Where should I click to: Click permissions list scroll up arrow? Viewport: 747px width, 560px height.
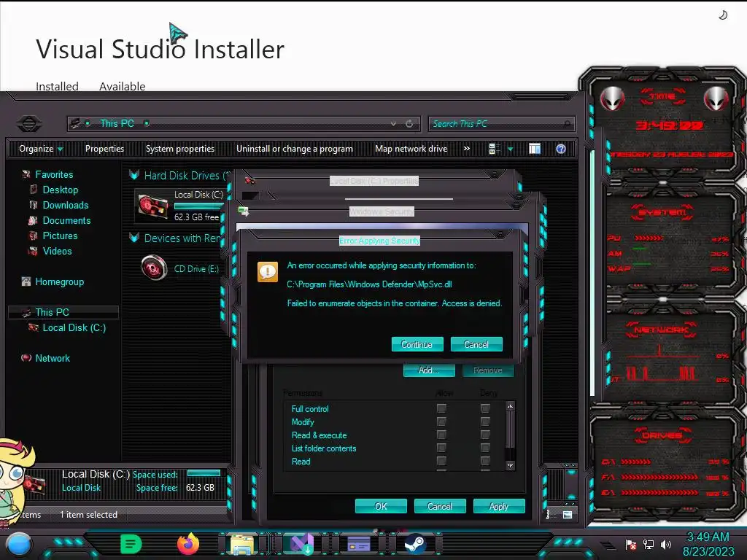pos(510,406)
